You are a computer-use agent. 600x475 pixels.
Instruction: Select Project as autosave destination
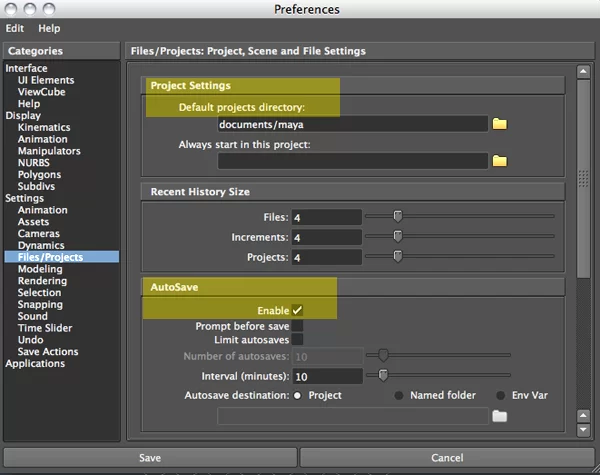point(298,396)
